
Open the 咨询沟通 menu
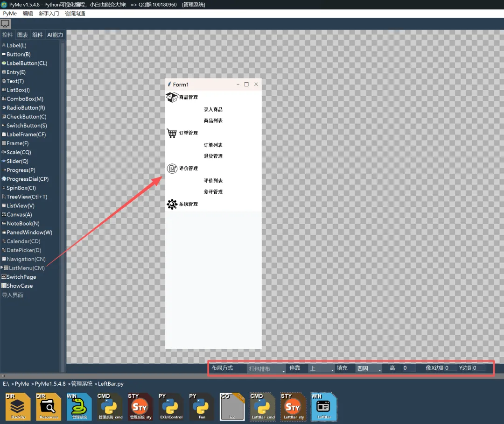(x=75, y=14)
